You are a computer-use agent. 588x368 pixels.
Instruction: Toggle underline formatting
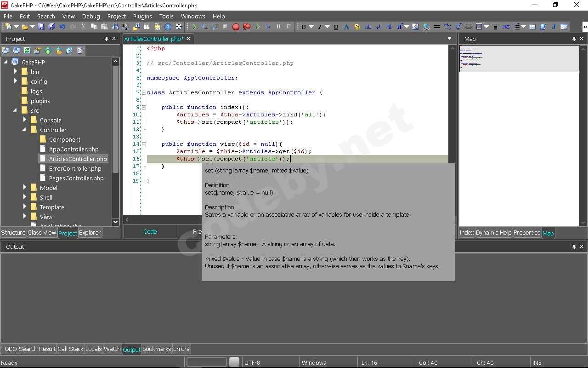point(335,27)
